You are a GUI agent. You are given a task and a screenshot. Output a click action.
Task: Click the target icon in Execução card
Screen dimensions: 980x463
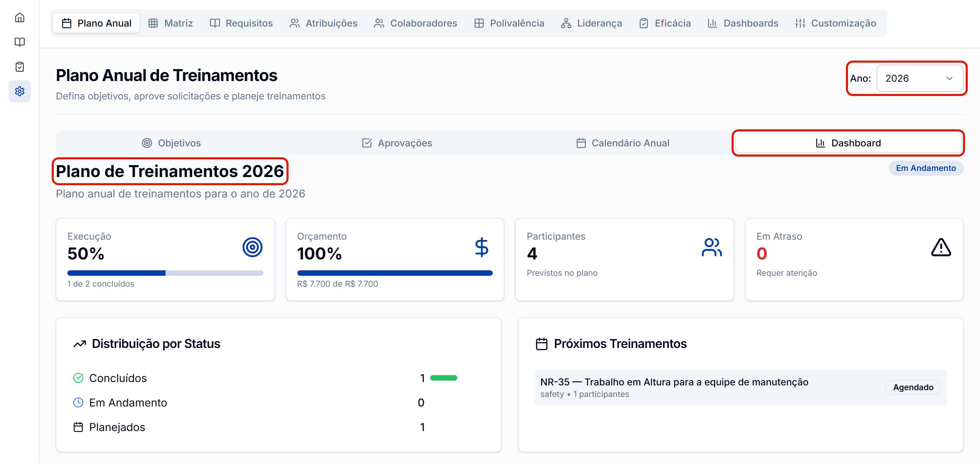tap(252, 247)
